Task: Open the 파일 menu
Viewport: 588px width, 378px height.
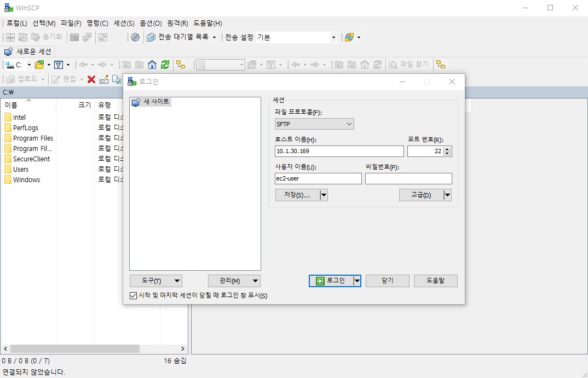Action: click(x=71, y=23)
